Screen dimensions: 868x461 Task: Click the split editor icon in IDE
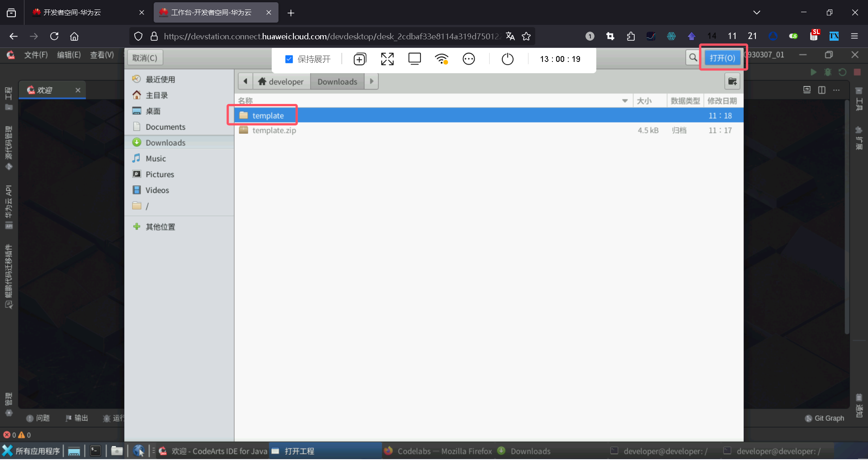tap(822, 90)
